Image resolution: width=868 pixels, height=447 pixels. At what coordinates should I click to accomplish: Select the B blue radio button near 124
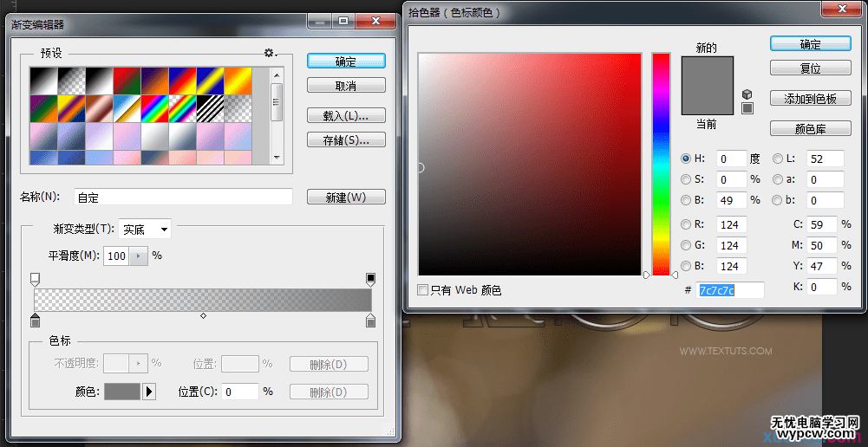[x=687, y=266]
